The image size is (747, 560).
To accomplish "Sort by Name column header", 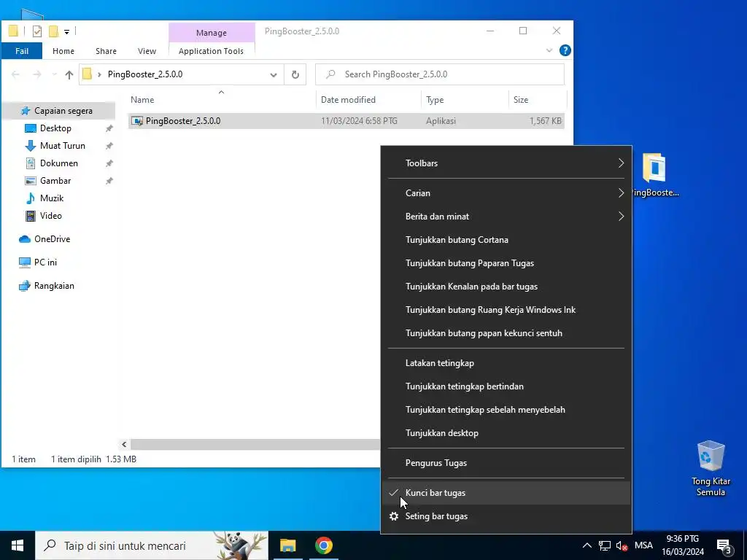I will click(x=222, y=100).
